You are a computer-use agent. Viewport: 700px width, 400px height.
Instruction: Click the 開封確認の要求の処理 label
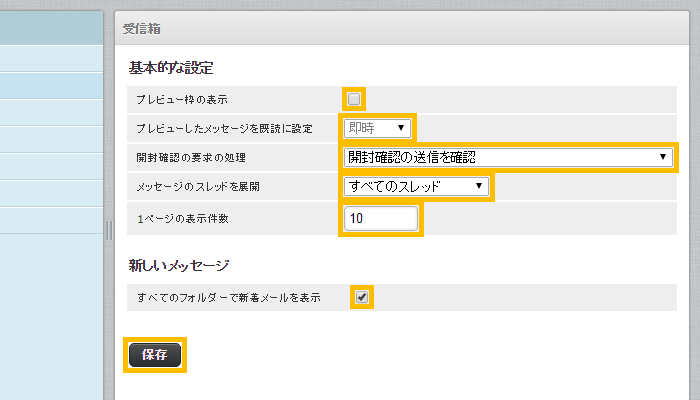coord(191,157)
